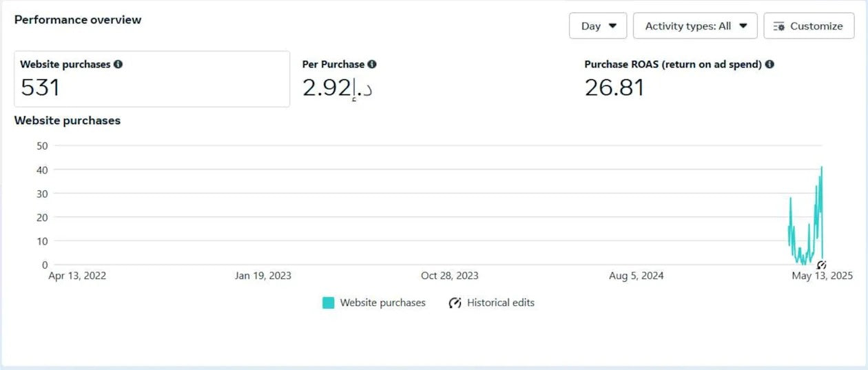The image size is (868, 370).
Task: Click the Apr 13, 2022 axis date
Action: pyautogui.click(x=77, y=276)
